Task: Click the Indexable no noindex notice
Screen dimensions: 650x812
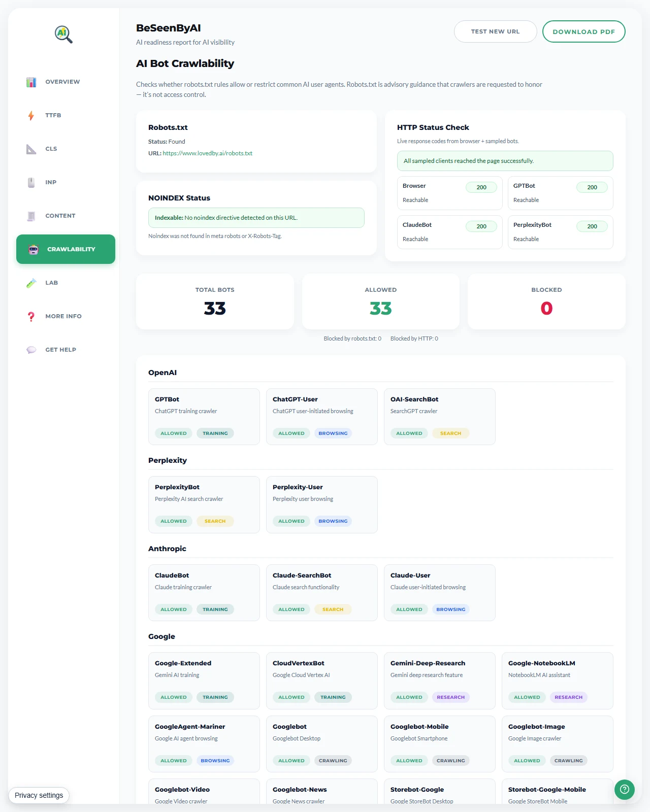Action: pyautogui.click(x=256, y=218)
